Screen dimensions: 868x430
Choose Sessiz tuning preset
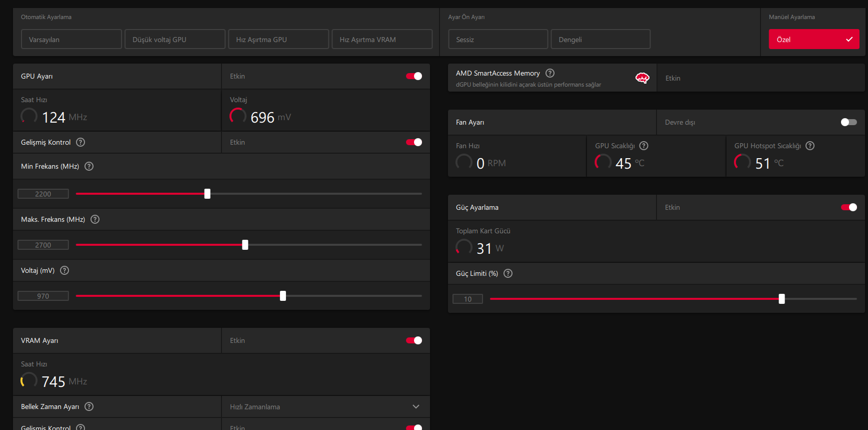(x=498, y=39)
